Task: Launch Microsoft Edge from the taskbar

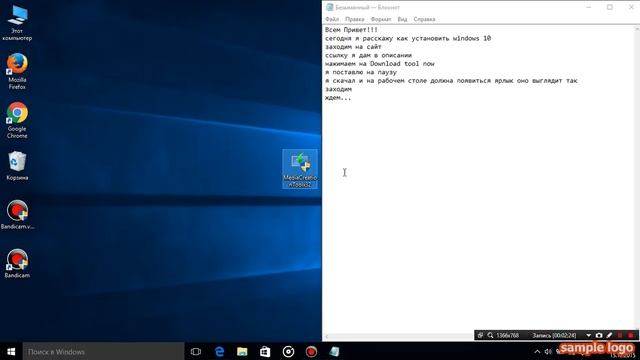Action: click(219, 351)
